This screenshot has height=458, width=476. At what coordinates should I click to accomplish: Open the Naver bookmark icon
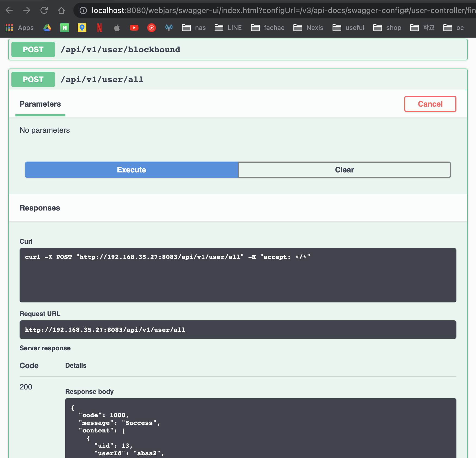[64, 27]
